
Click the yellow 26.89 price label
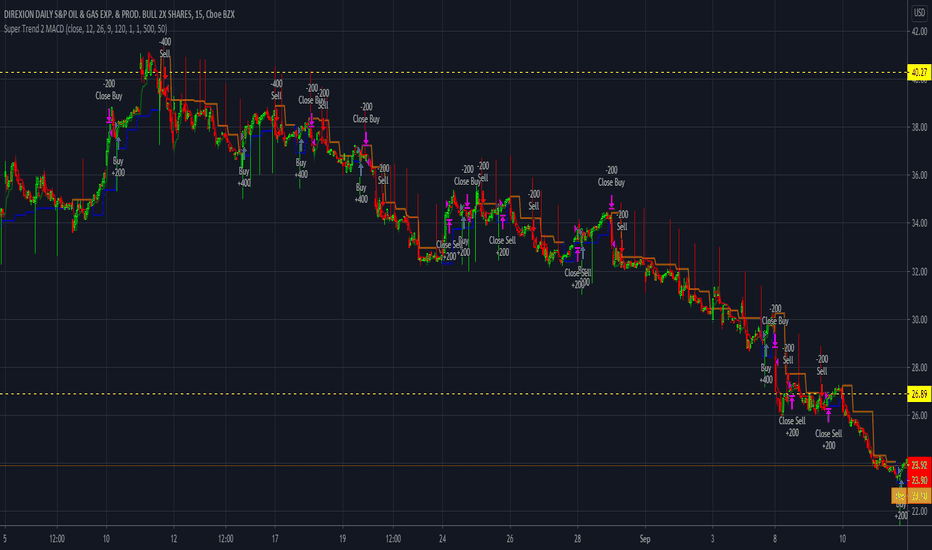(919, 394)
